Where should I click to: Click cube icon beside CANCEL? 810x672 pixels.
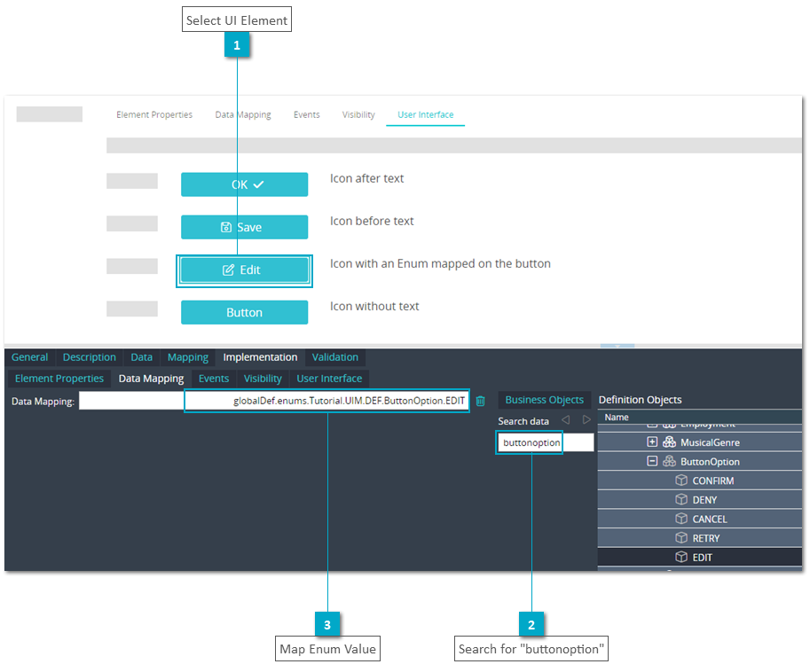tap(681, 519)
